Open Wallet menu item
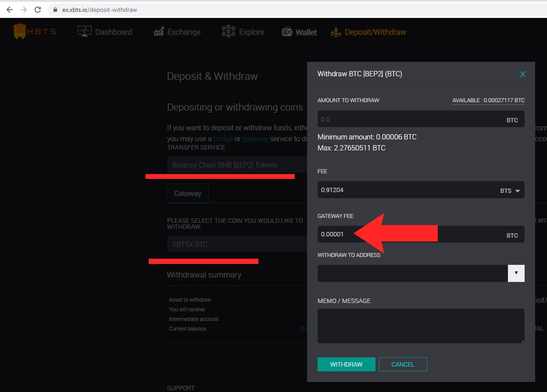Viewport: 547px width, 392px height. click(x=306, y=32)
